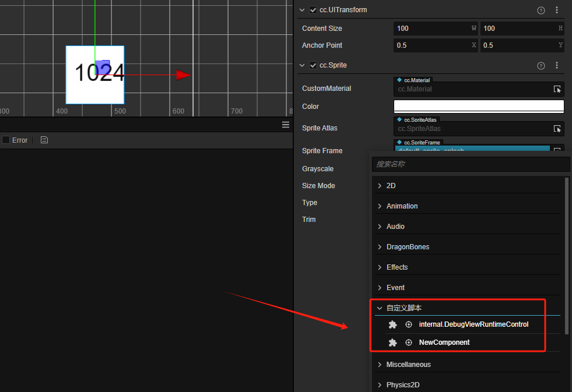Edit Anchor Point Y value
The image size is (572, 392).
pyautogui.click(x=522, y=45)
